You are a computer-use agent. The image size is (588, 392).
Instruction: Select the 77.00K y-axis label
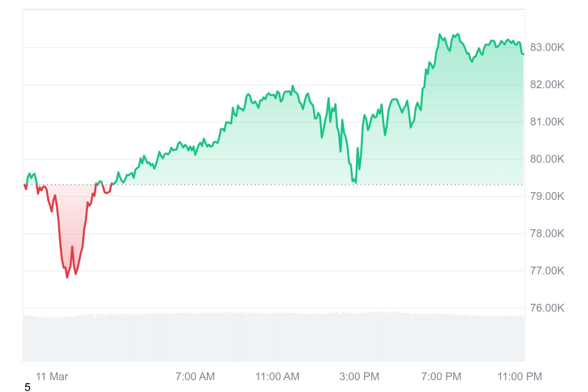[547, 271]
